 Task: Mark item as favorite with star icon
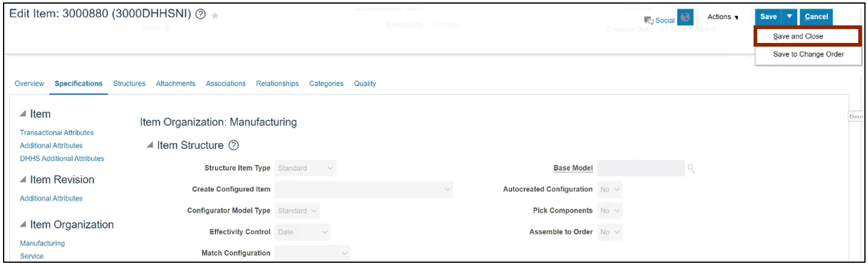[215, 16]
